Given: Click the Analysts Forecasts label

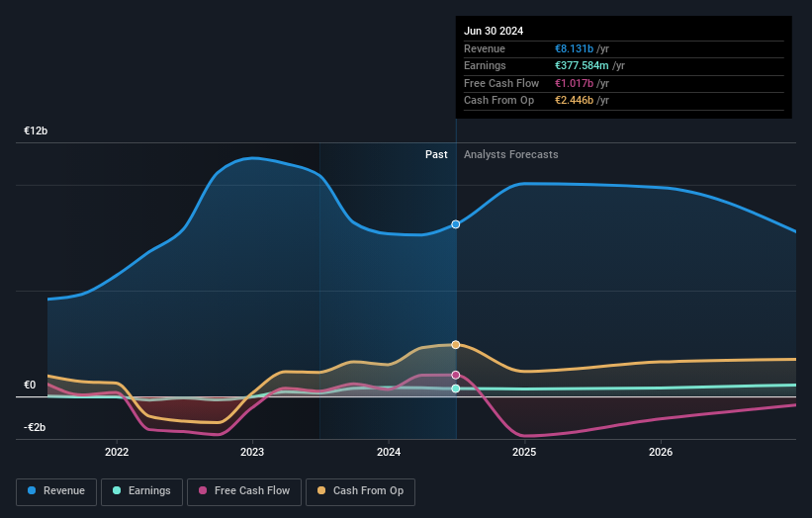Looking at the screenshot, I should [x=510, y=154].
